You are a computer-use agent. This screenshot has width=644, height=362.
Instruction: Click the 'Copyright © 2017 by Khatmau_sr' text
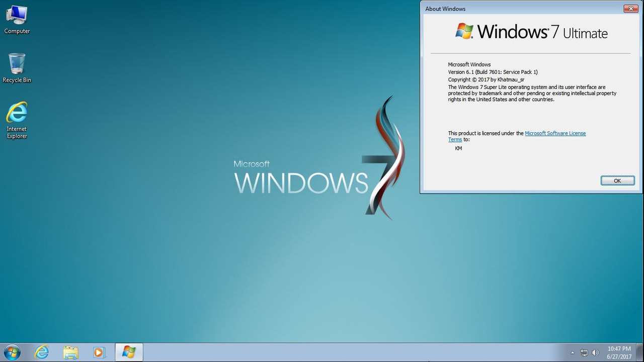(x=486, y=79)
